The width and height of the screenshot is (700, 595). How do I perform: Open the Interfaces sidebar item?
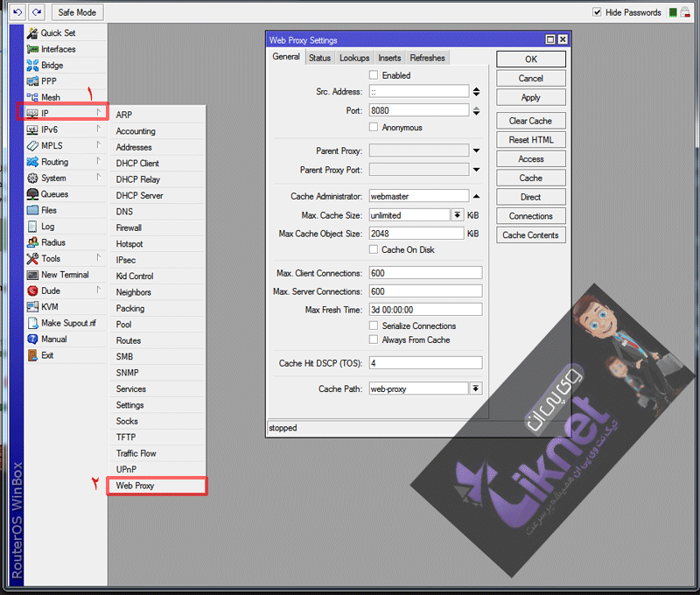click(58, 49)
